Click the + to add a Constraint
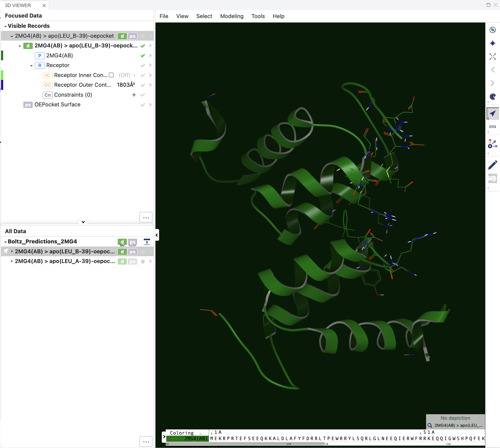500x448 pixels. [134, 95]
